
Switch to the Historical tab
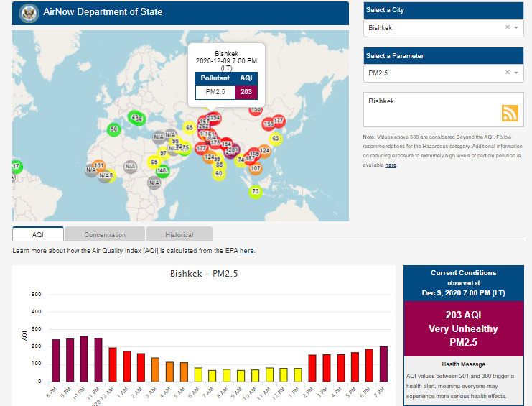click(x=179, y=234)
